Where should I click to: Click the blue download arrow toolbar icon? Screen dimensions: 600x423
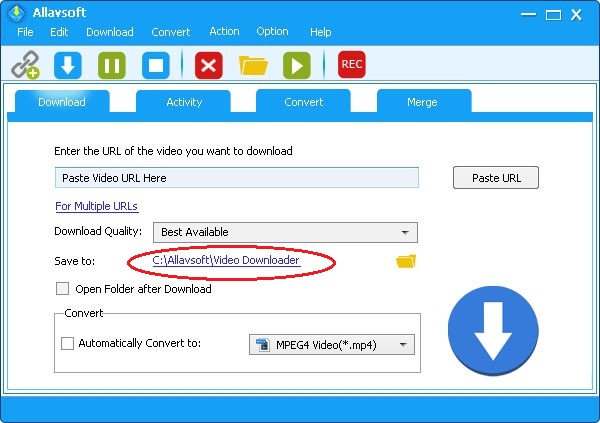pos(68,65)
